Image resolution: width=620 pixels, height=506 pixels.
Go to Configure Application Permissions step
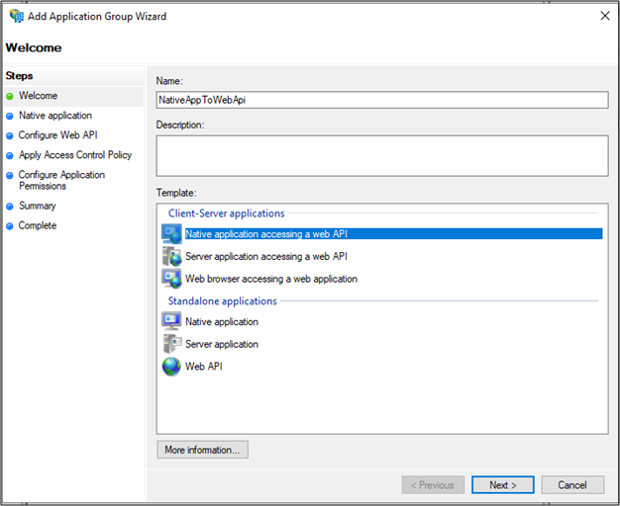click(x=62, y=180)
